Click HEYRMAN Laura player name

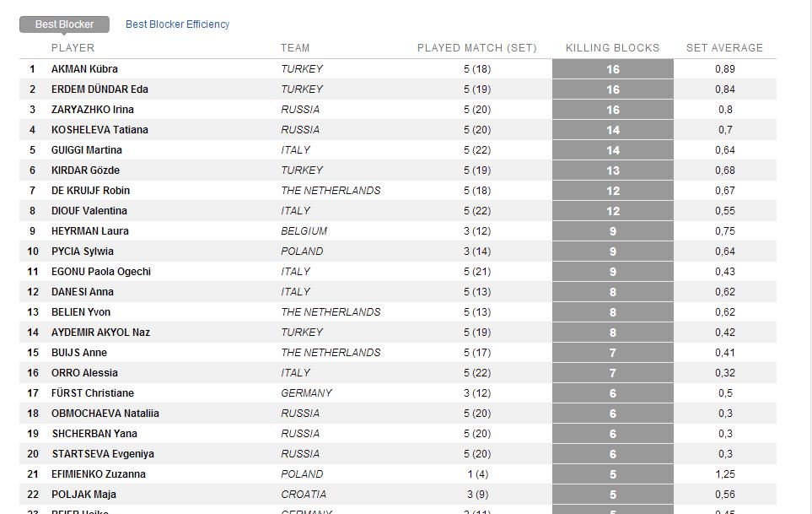pyautogui.click(x=89, y=231)
